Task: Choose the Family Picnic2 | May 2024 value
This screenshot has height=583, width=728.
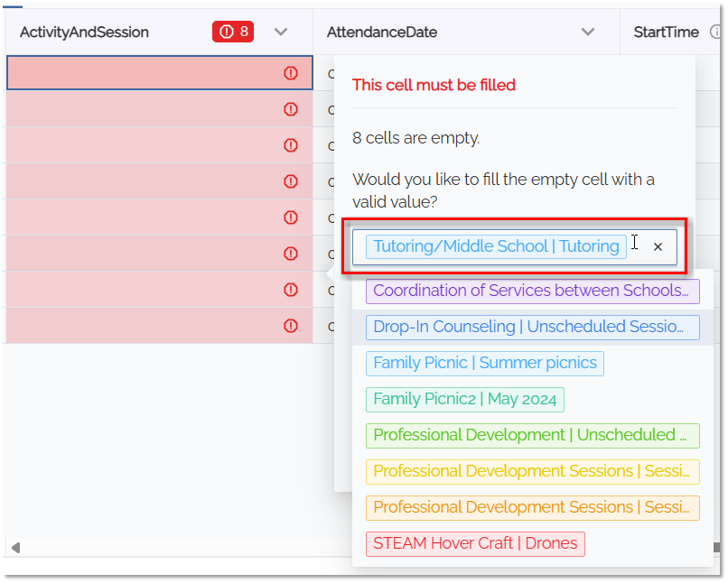Action: tap(464, 399)
